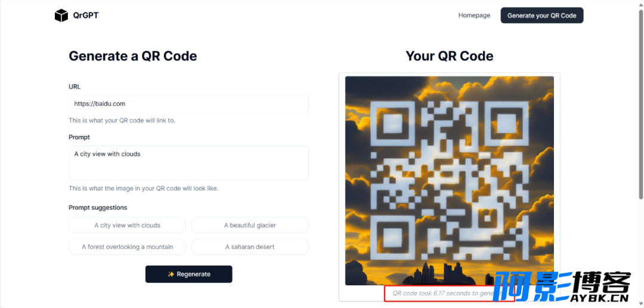Click the 'Generate a QR Code' heading
The width and height of the screenshot is (644, 308).
(133, 56)
